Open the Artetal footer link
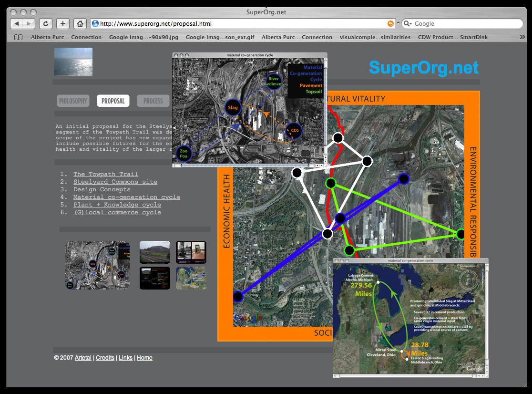 tap(83, 358)
